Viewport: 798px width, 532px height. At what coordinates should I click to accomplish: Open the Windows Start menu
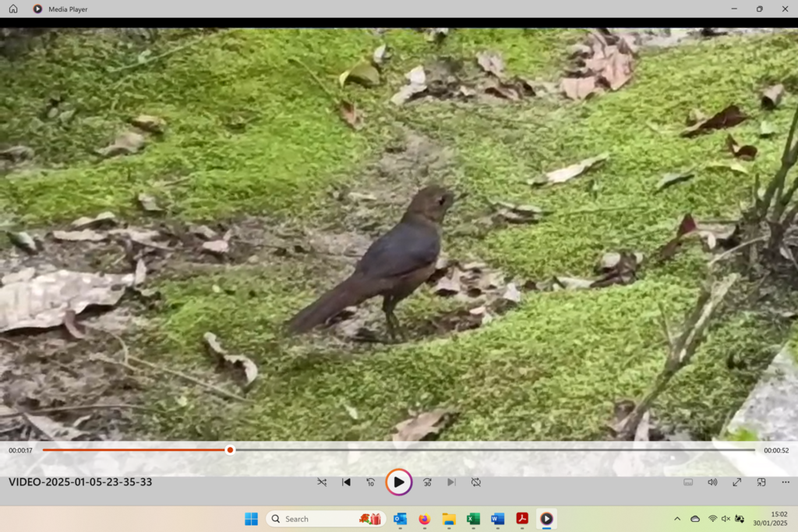tap(251, 519)
